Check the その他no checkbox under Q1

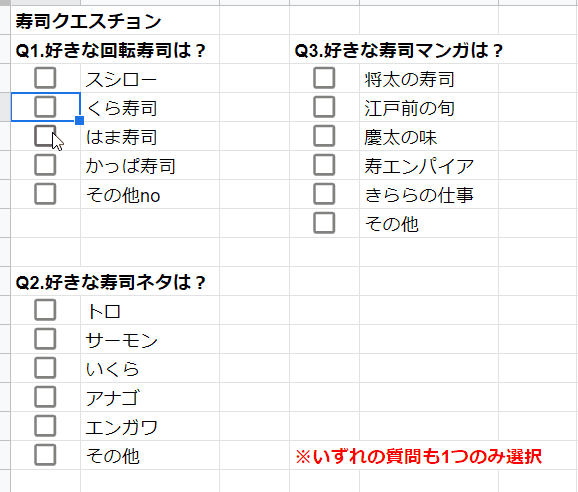[x=45, y=194]
